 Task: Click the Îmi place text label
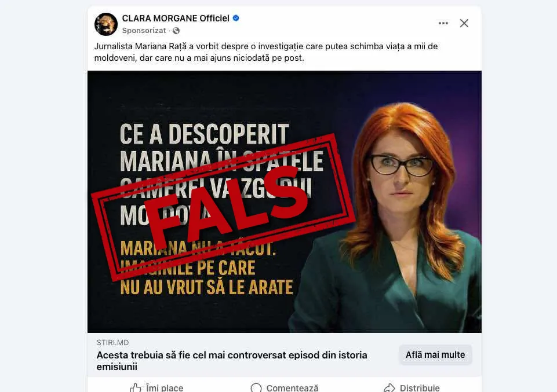(x=165, y=388)
